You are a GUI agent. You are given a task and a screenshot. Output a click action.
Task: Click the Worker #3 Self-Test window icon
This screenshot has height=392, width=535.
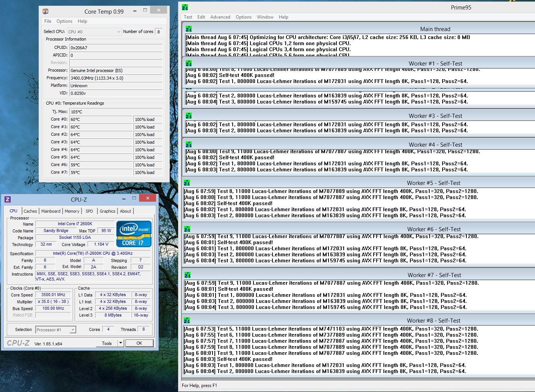189,116
